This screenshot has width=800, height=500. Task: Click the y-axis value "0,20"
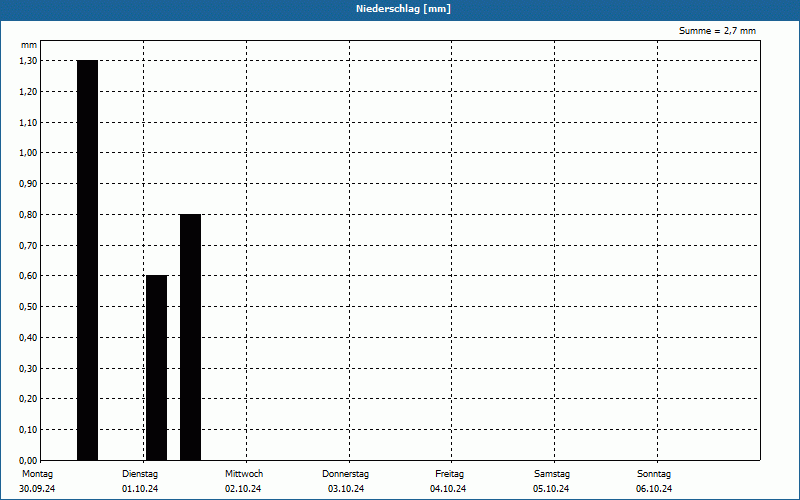coord(28,399)
